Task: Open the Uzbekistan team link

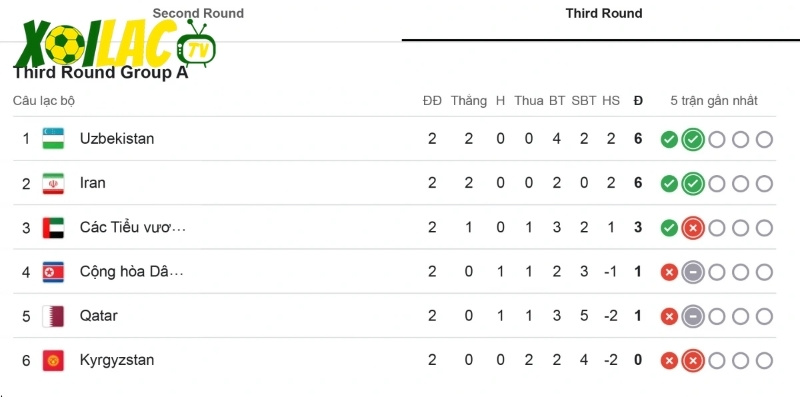Action: click(x=117, y=139)
